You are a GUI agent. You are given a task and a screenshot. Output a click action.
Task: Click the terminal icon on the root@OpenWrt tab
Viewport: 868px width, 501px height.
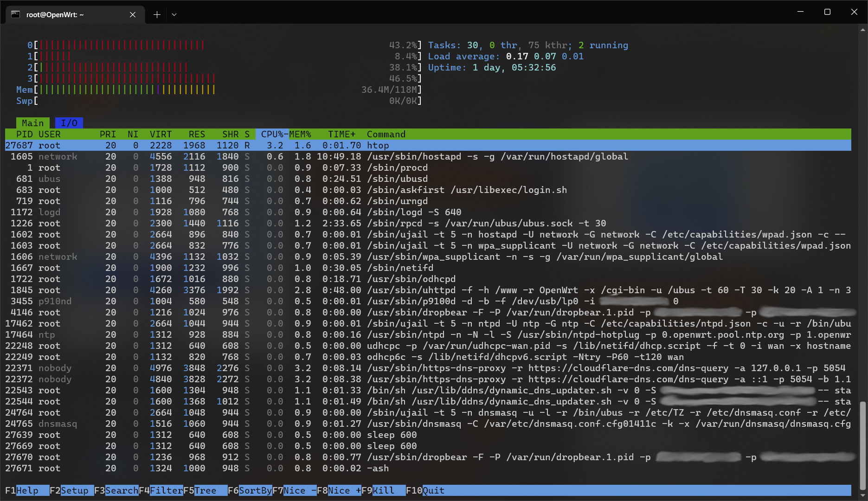pos(15,14)
